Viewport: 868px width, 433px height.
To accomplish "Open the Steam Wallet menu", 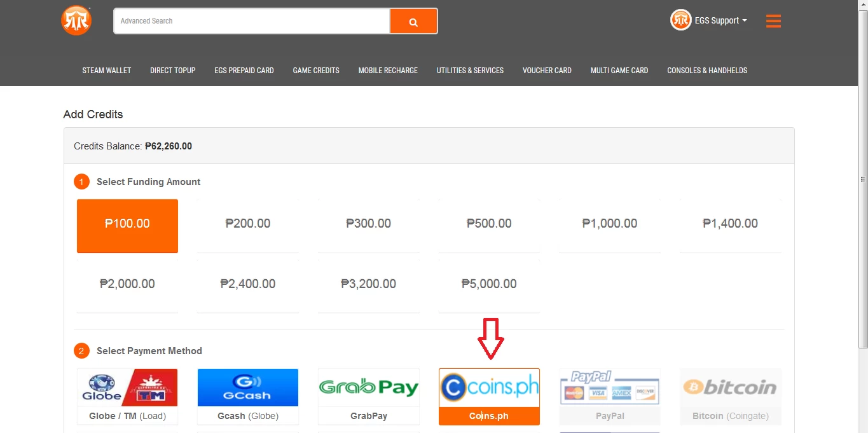I will click(x=107, y=71).
